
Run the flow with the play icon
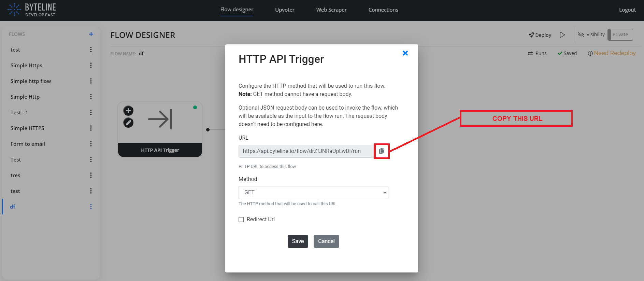coord(562,35)
